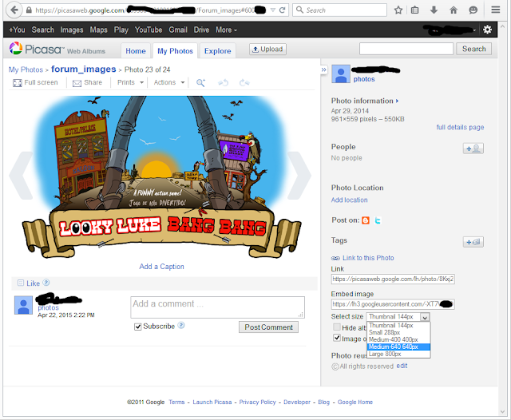Click the Like help question icon
Image resolution: width=511 pixels, height=420 pixels.
tap(46, 283)
